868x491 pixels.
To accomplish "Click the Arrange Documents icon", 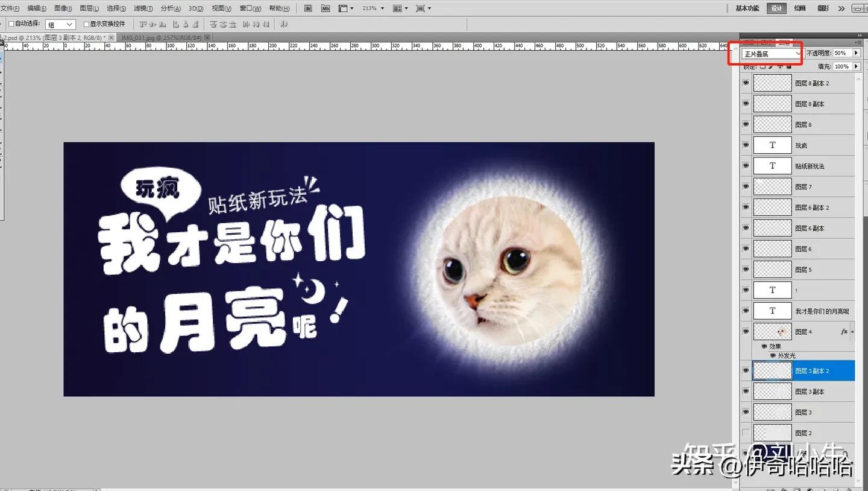I will (x=398, y=8).
